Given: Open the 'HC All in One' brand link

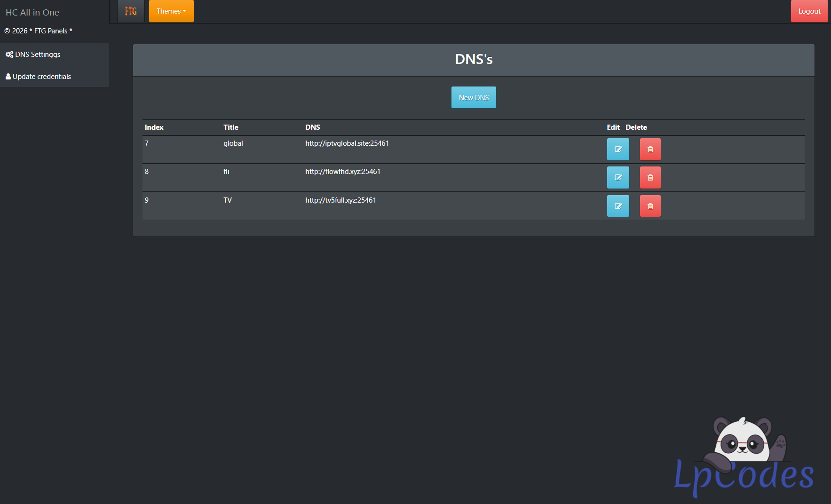Looking at the screenshot, I should (32, 13).
